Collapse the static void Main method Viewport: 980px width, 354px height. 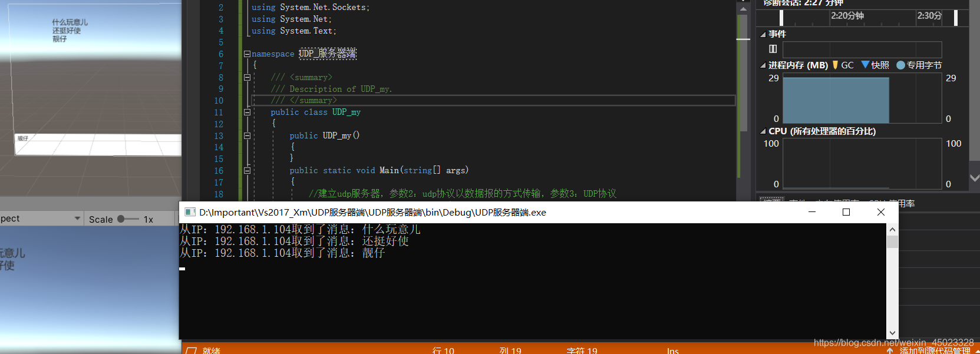(x=247, y=170)
